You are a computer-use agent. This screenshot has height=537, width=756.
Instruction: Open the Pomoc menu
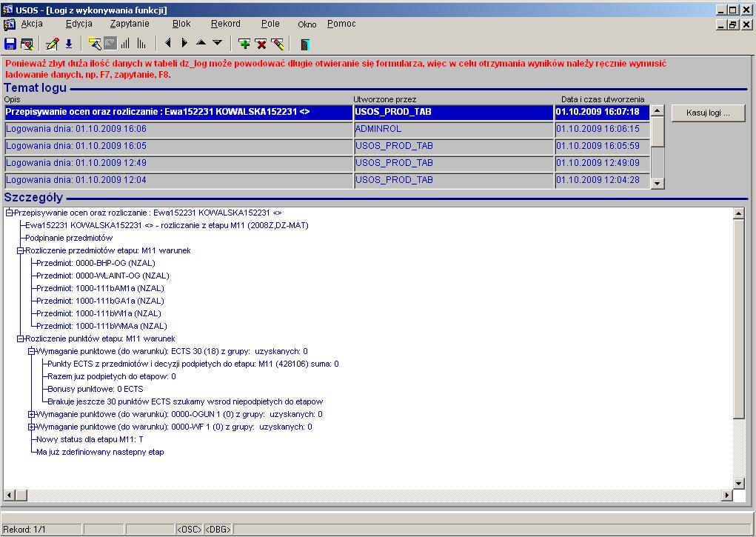[x=341, y=24]
